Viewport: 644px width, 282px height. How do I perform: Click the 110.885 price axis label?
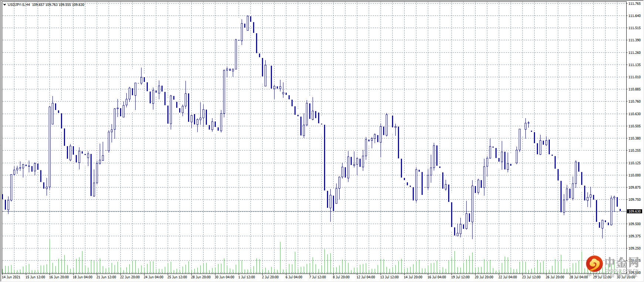click(634, 89)
